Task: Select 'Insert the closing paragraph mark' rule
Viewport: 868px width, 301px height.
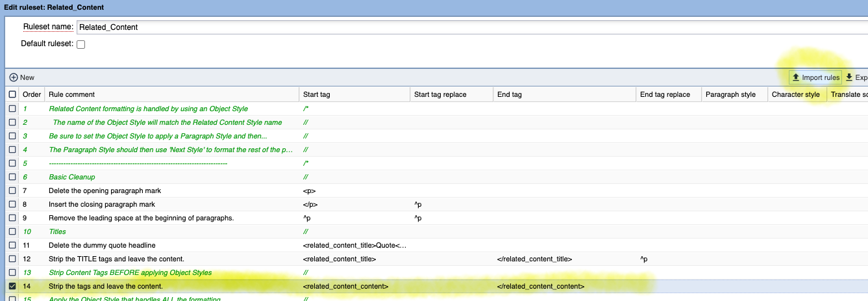Action: pos(101,204)
